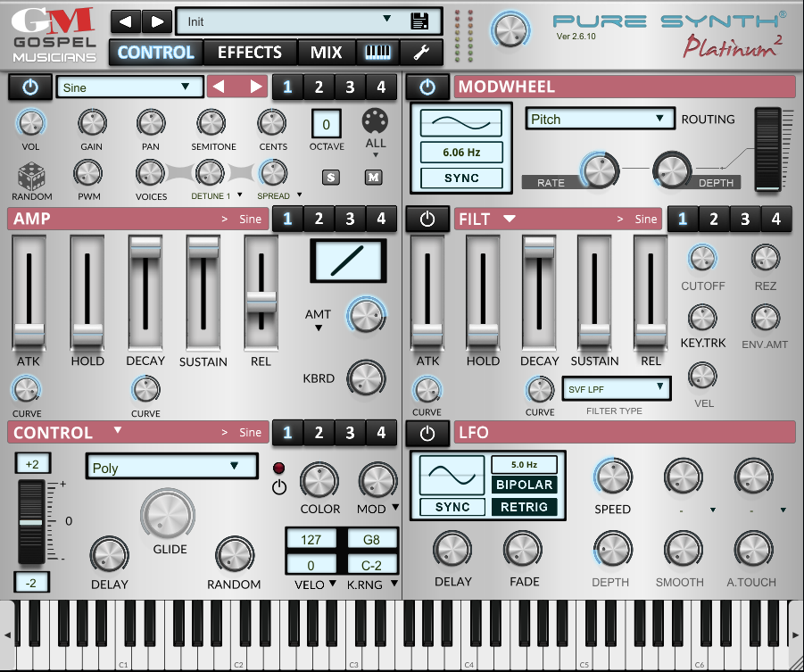Screen dimensions: 804x672
Task: Click the LFO SPEED knob
Action: pos(612,476)
